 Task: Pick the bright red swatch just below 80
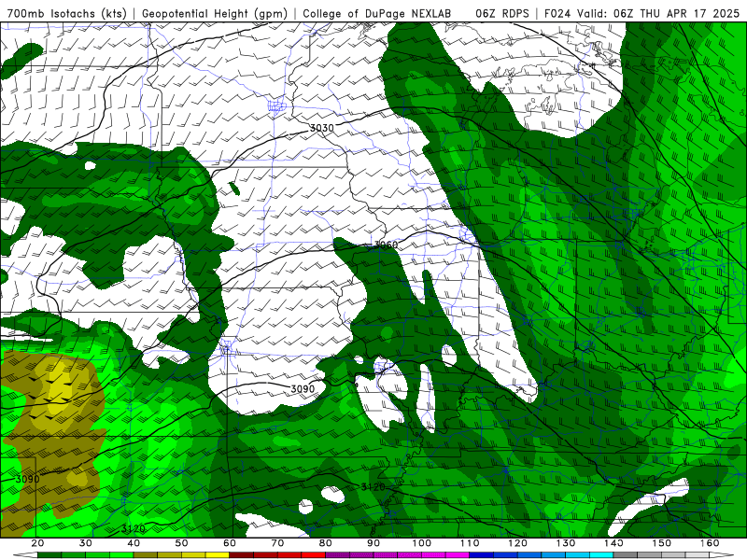pos(314,555)
